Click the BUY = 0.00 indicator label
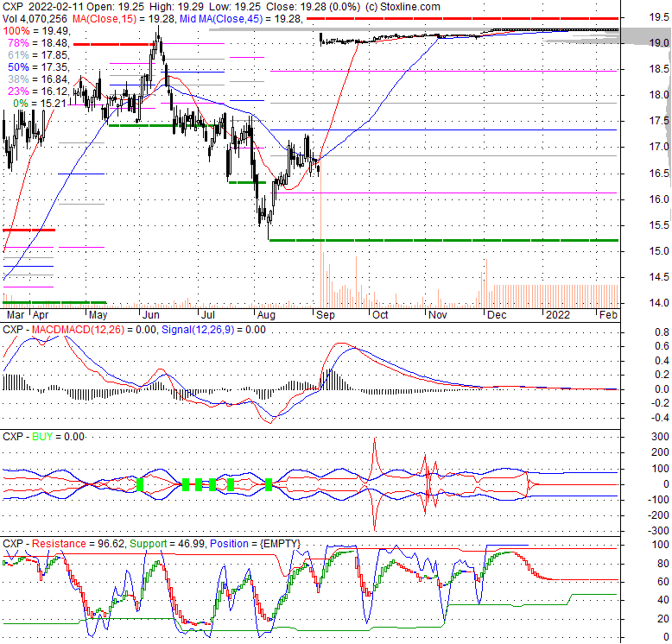 58,437
